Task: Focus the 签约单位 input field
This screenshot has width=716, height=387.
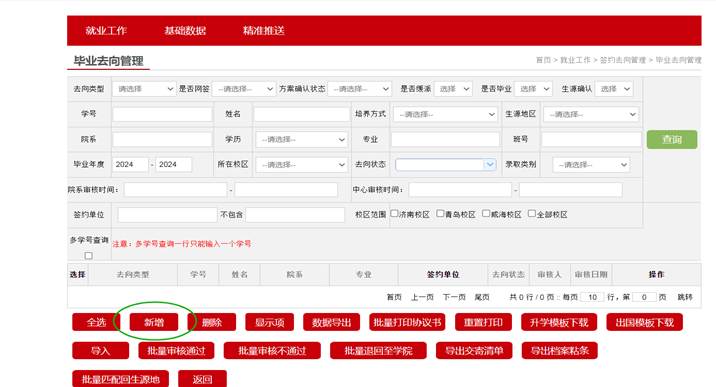Action: click(x=167, y=214)
